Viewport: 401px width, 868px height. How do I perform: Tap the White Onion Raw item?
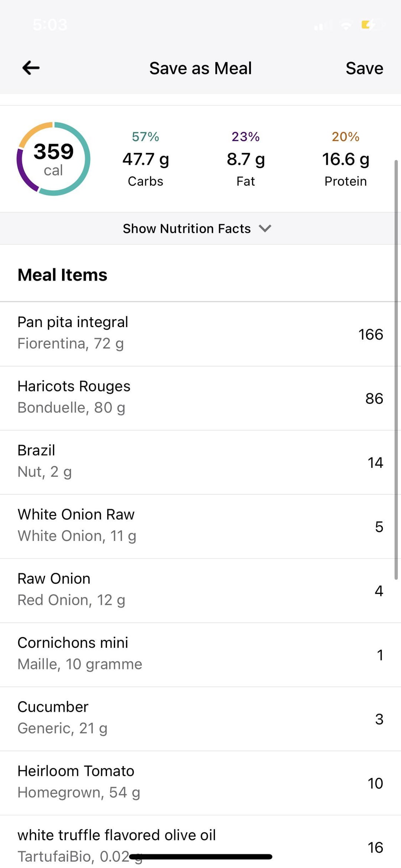point(200,526)
